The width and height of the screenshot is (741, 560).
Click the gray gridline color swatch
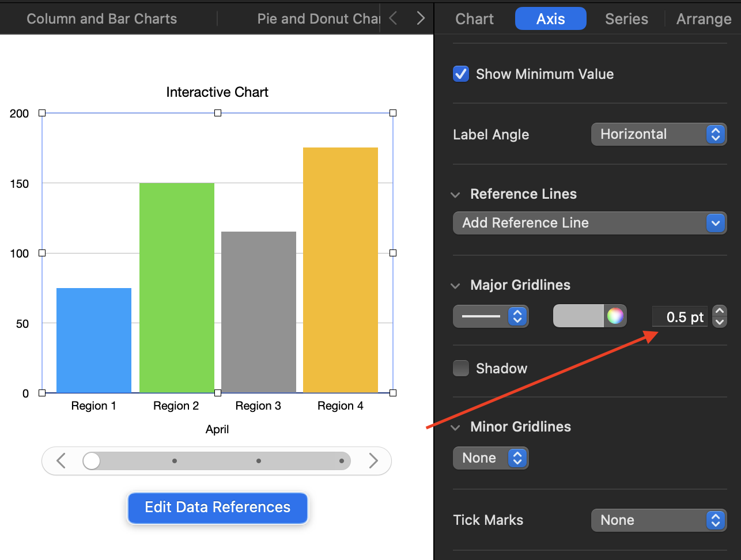578,316
